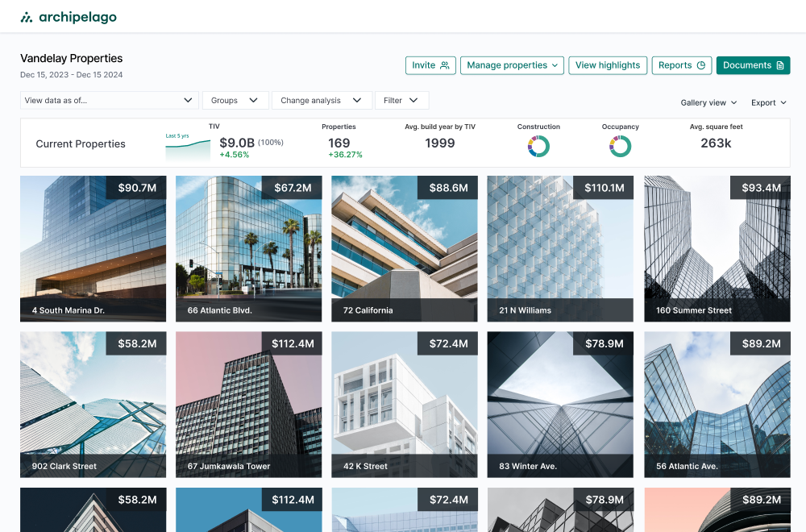
Task: Open the Filter dropdown
Action: pos(401,101)
